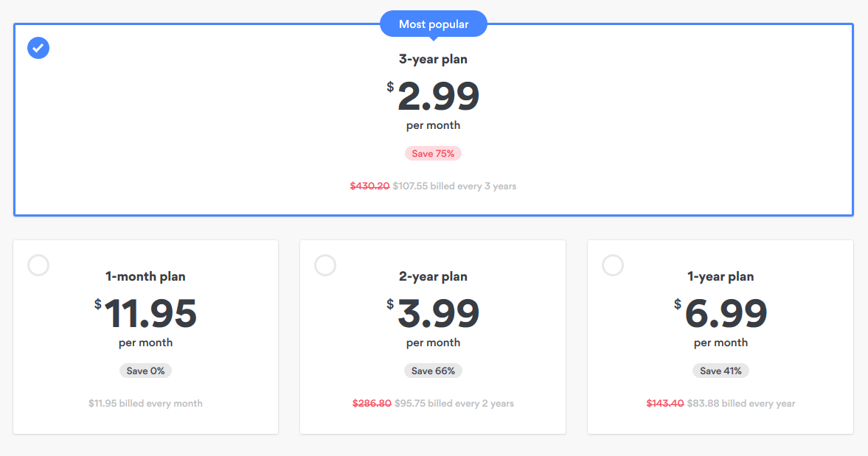Click the $6.99 per month price
868x456 pixels.
(721, 313)
